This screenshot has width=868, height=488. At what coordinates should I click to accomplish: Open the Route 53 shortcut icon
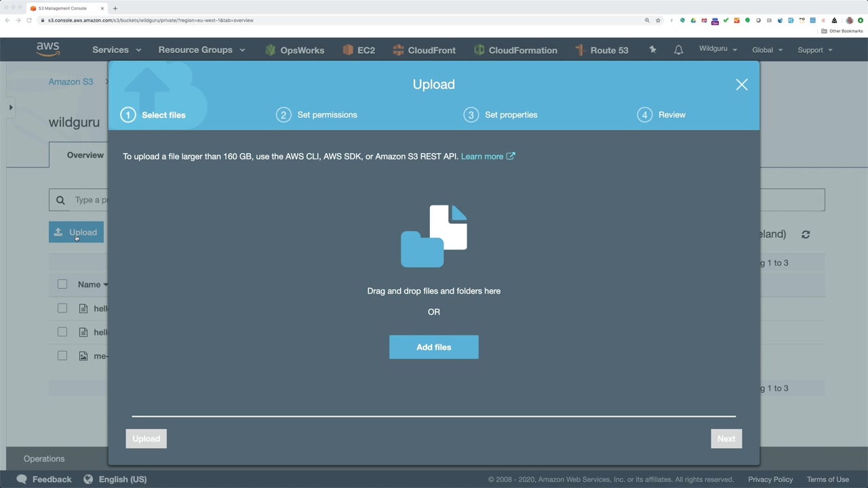[x=580, y=50]
